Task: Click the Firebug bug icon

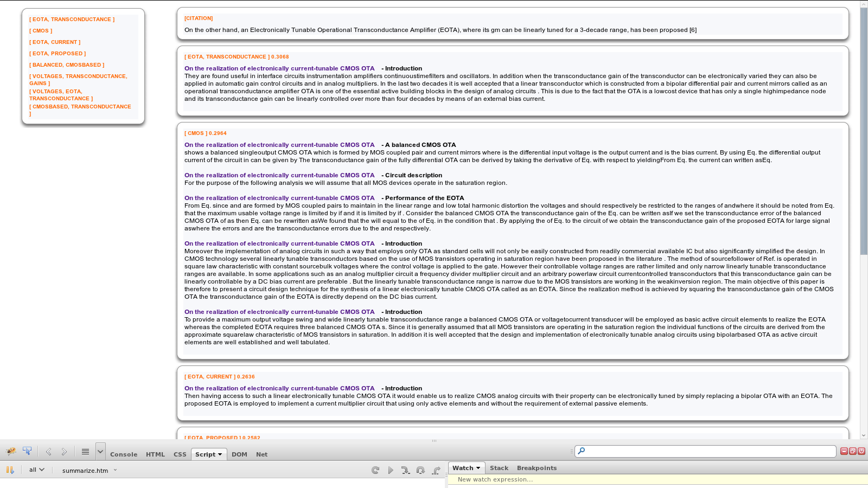Action: (x=11, y=451)
